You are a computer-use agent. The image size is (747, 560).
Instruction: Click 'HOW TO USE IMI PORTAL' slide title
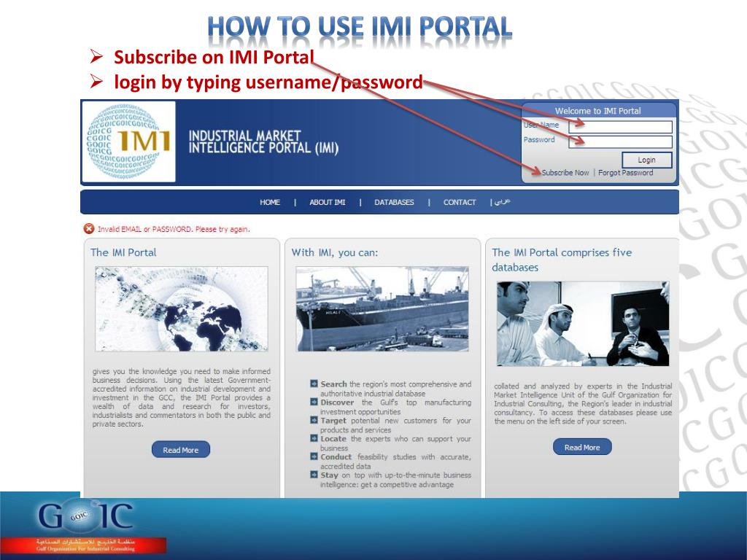pos(360,27)
